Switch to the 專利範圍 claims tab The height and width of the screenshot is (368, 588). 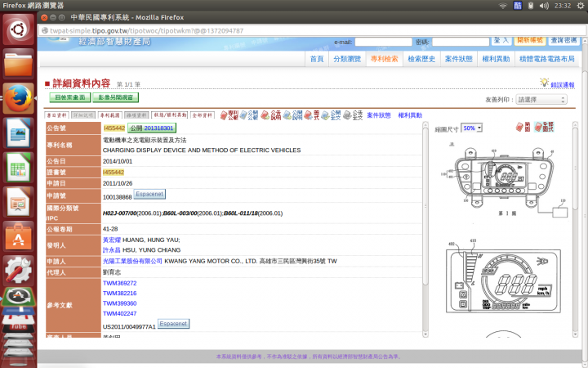(110, 115)
